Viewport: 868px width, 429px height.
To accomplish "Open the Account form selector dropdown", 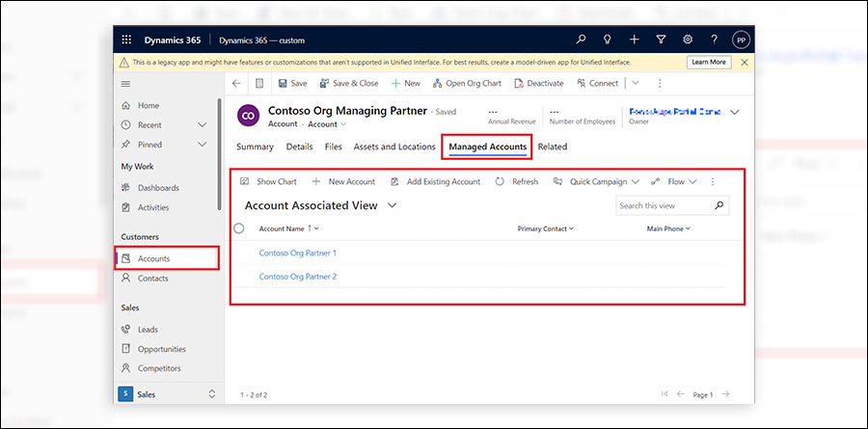I will coord(327,124).
